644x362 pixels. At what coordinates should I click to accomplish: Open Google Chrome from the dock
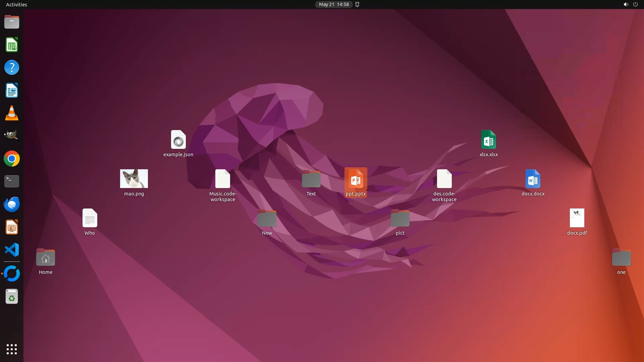click(12, 159)
